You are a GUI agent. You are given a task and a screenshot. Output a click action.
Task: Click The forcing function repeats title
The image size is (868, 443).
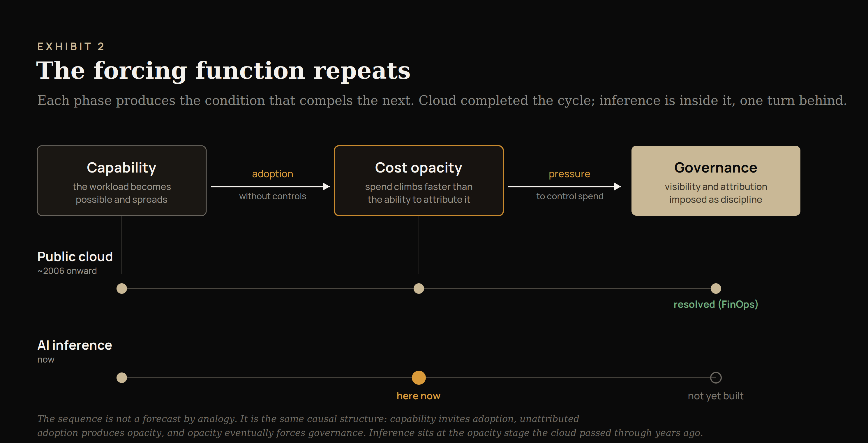pyautogui.click(x=223, y=71)
